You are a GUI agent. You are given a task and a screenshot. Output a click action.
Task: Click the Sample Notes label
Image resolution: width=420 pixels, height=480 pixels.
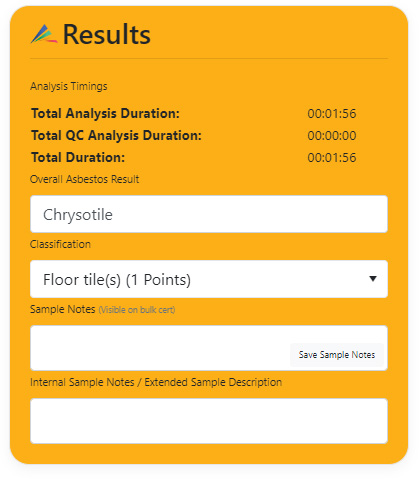tap(63, 309)
